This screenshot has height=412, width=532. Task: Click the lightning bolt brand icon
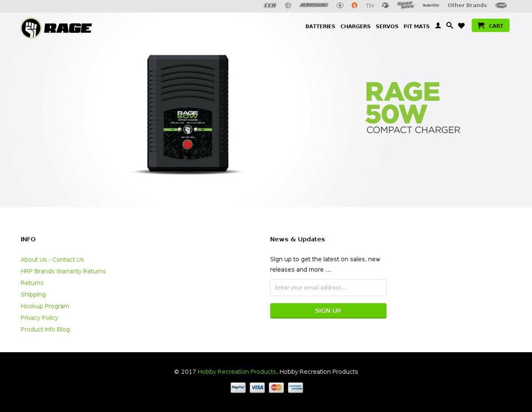coord(340,6)
